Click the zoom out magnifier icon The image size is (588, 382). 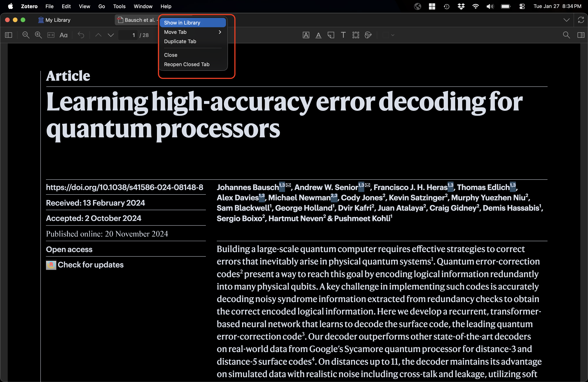coord(26,35)
